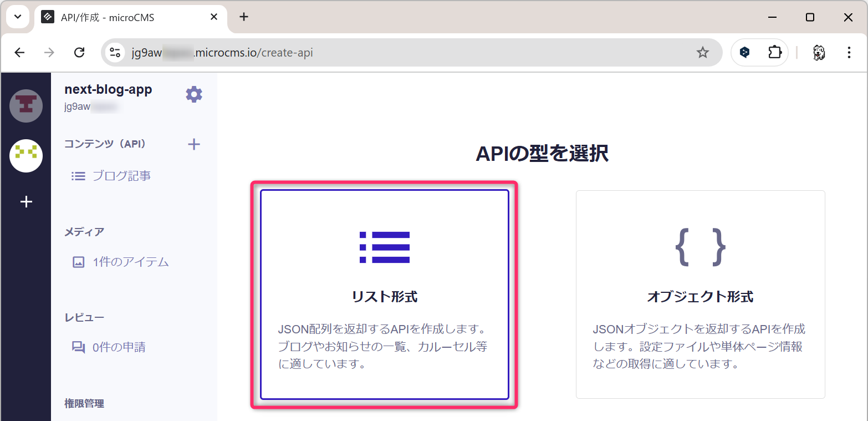Click the site information icon in address bar

coord(115,53)
